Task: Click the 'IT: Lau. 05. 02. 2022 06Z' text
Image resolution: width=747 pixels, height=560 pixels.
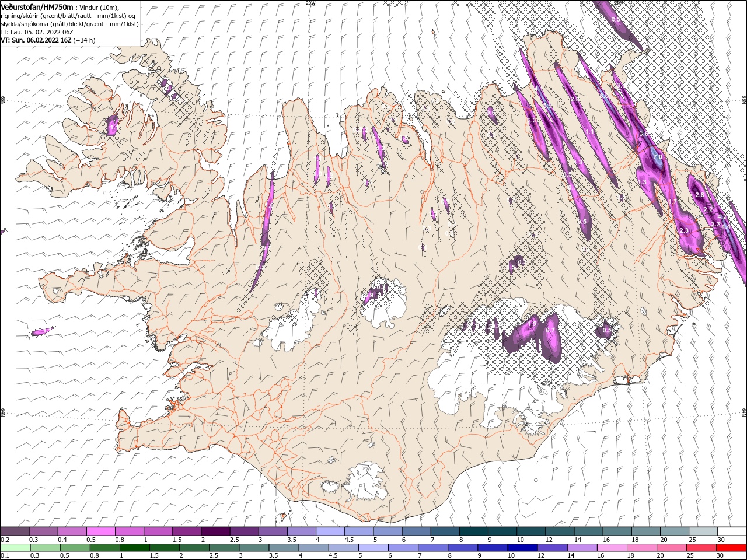Action: click(36, 32)
